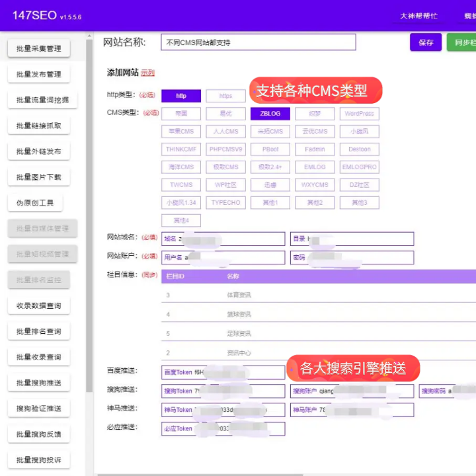Choose 苹果CMS type
The height and width of the screenshot is (476, 476).
[181, 132]
